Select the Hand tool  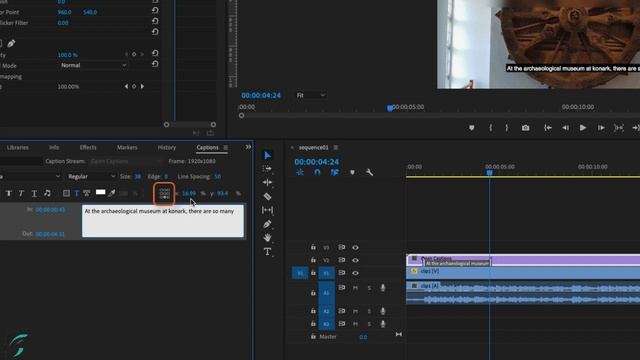coord(267,238)
